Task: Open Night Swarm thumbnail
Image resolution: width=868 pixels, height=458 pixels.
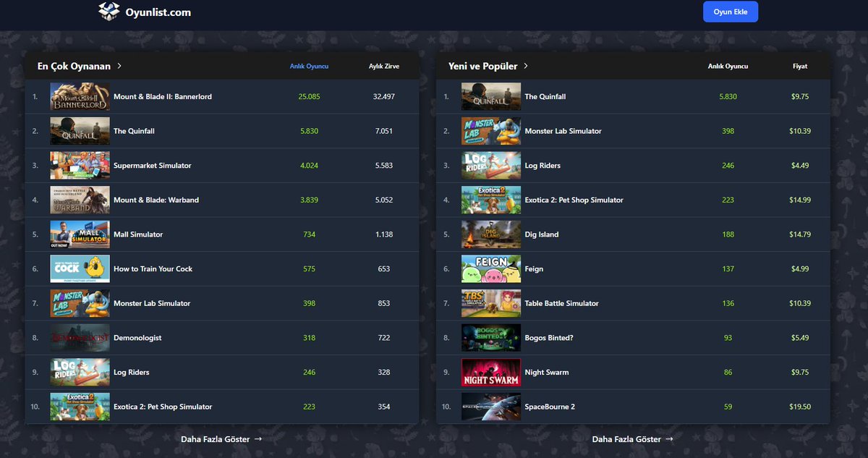Action: coord(491,372)
